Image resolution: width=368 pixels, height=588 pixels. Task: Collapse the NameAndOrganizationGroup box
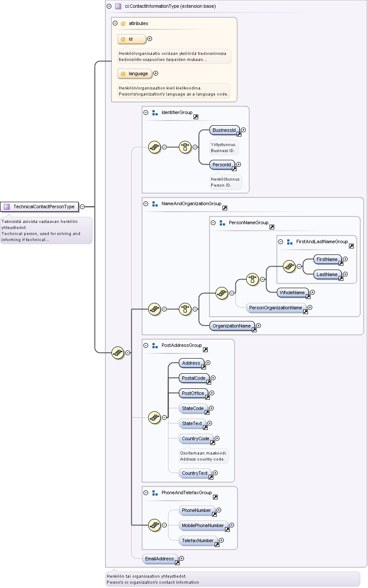pos(146,203)
